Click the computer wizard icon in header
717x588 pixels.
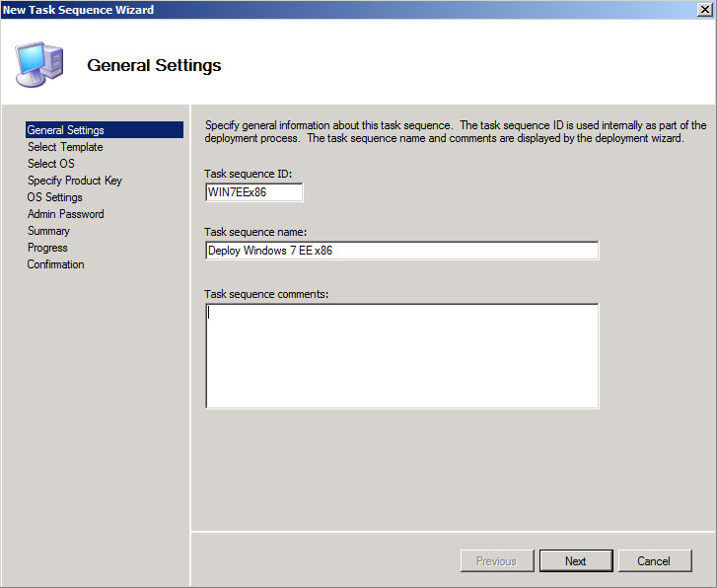(x=38, y=64)
